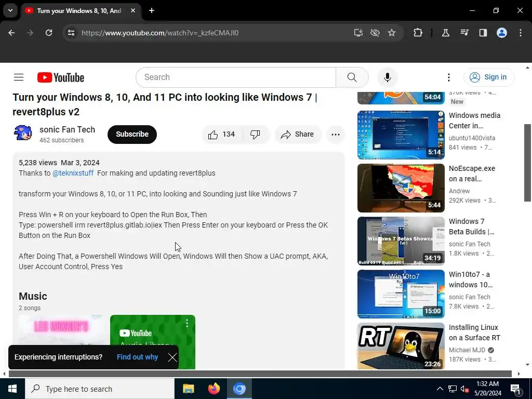532x399 pixels.
Task: Open Chrome three-dot menu
Action: pos(521,33)
